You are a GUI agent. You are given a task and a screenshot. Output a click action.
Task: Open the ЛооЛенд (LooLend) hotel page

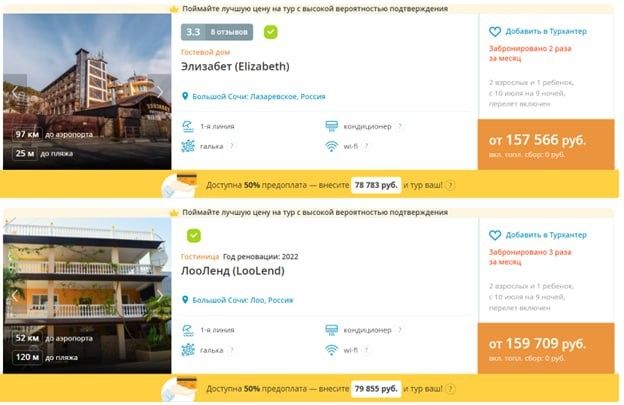click(x=233, y=271)
